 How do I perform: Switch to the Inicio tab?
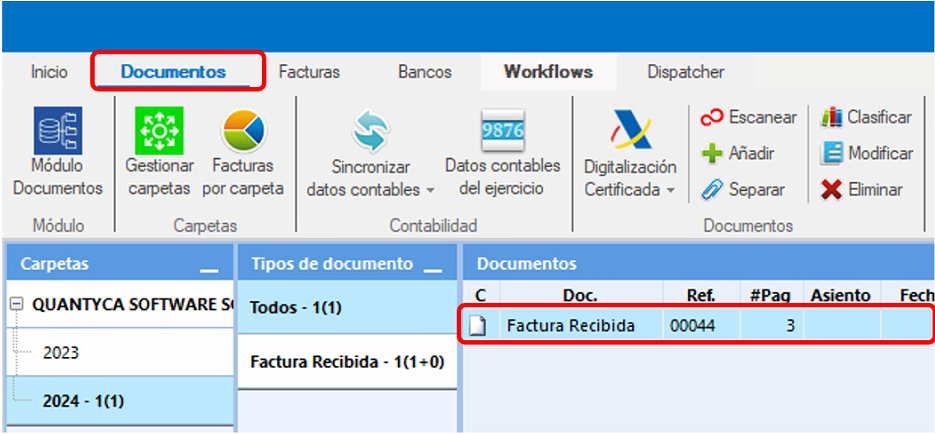(x=49, y=72)
